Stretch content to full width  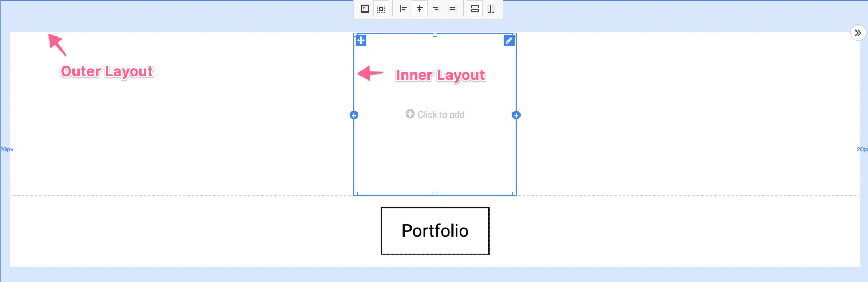453,9
